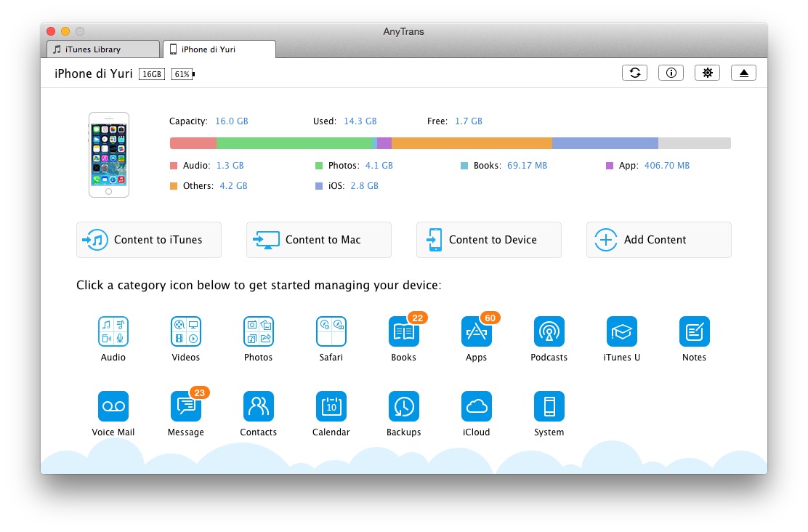Click the Books legend color swatch
The height and width of the screenshot is (532, 808).
pos(464,166)
